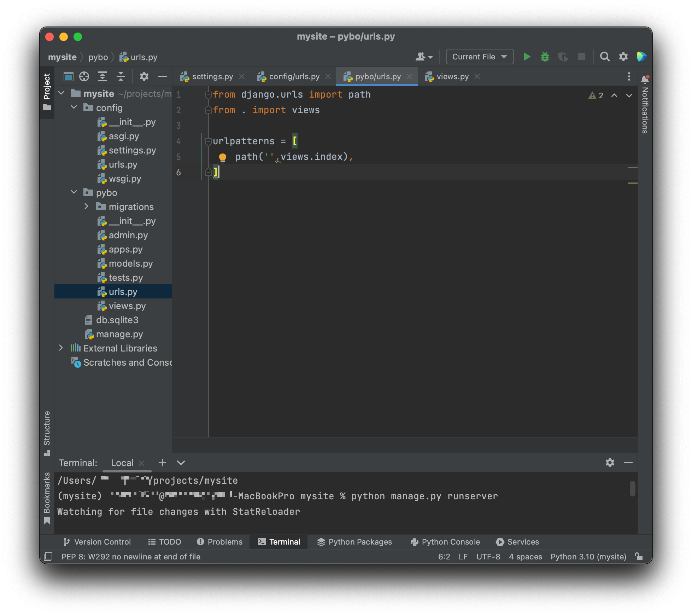Open terminal settings gear icon
Image resolution: width=692 pixels, height=616 pixels.
pos(610,463)
